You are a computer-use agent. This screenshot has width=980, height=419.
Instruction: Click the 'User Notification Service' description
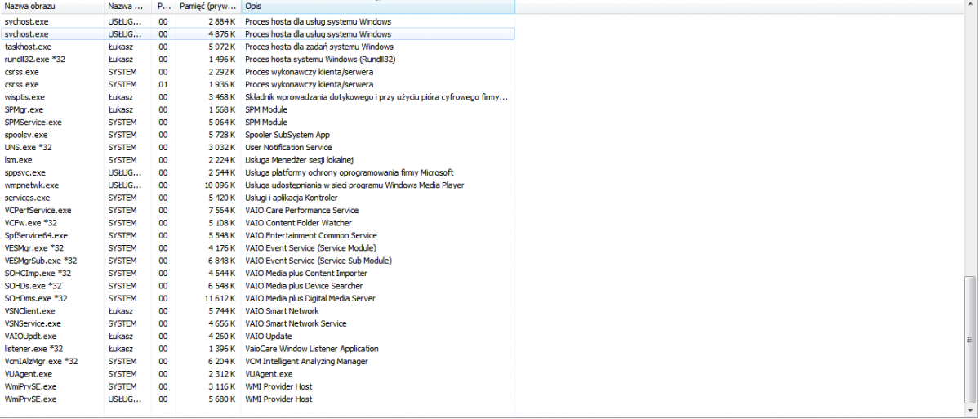(x=288, y=147)
